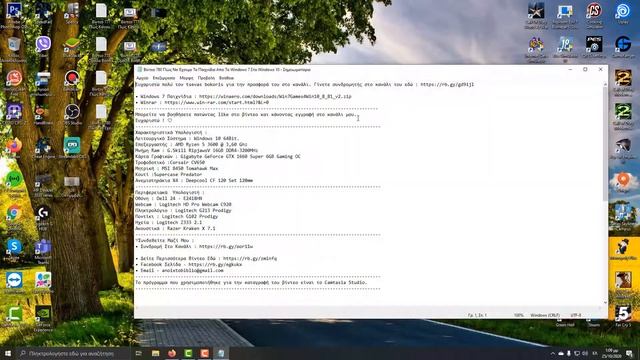The width and height of the screenshot is (640, 360).
Task: Click the 'MSI B450 Tomahawk Max' line
Action: [x=176, y=168]
